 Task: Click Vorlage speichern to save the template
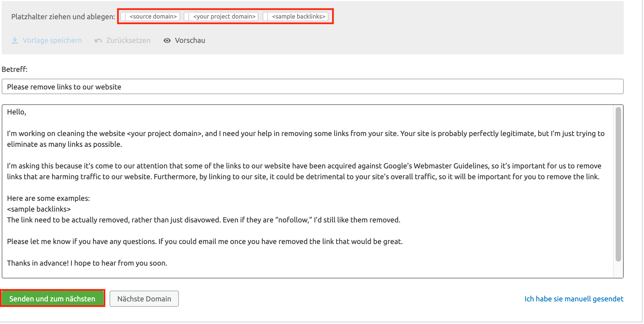point(52,40)
